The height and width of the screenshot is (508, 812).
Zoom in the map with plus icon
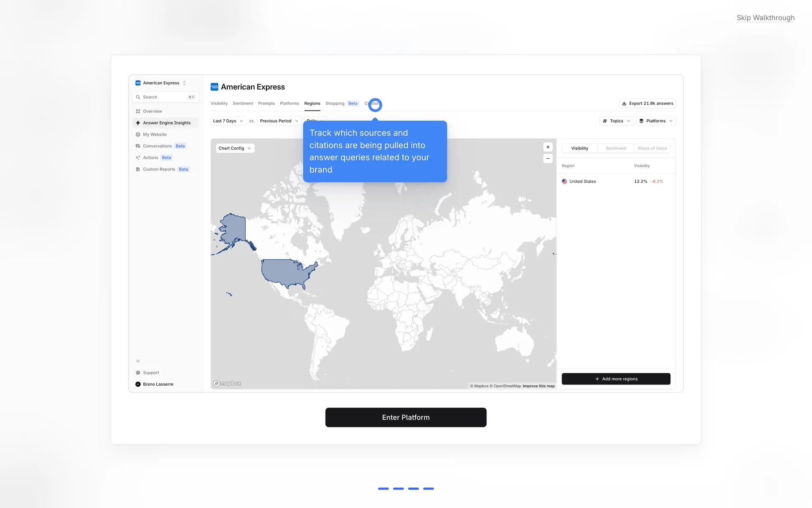[x=548, y=147]
